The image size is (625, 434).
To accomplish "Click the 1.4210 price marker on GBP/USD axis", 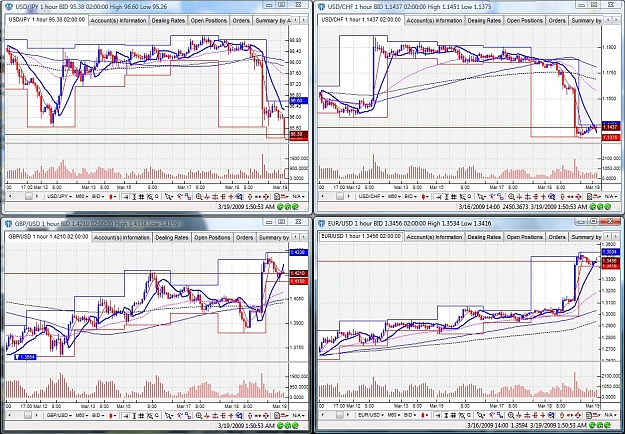I will click(x=299, y=273).
